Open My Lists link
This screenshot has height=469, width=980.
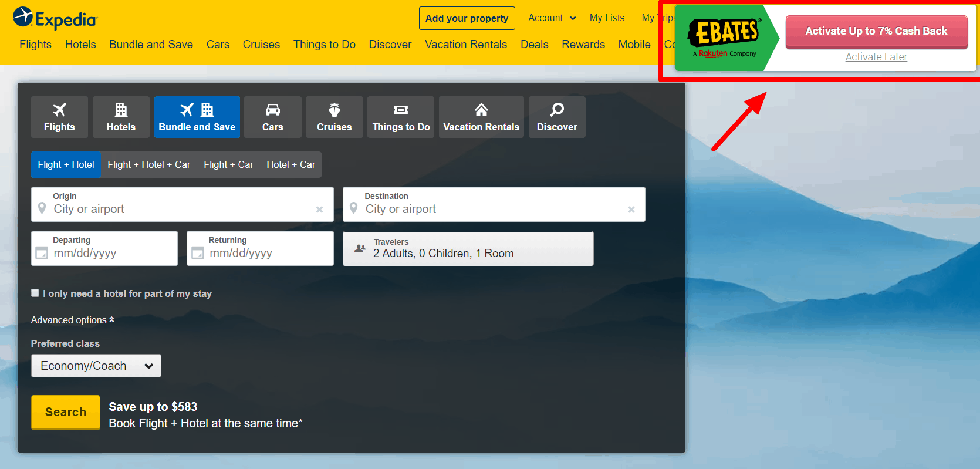coord(607,18)
